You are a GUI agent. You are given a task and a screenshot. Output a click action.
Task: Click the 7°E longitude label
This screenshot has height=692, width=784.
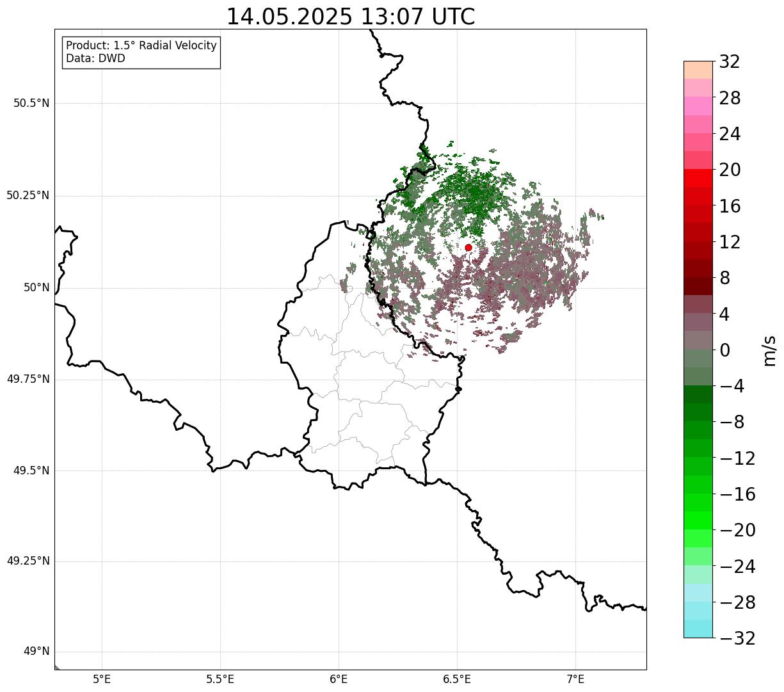click(x=575, y=679)
